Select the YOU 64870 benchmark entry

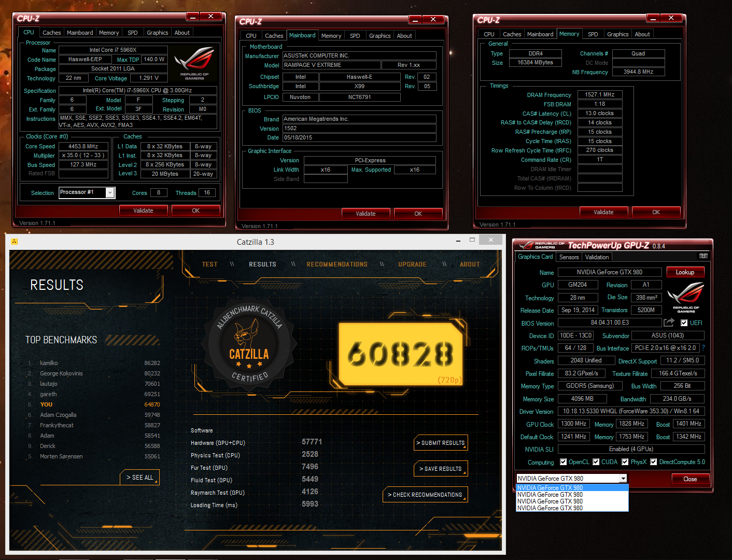coord(93,404)
